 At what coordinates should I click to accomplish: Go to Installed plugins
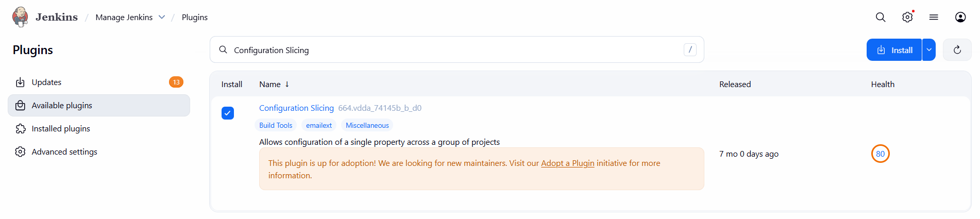click(x=61, y=128)
